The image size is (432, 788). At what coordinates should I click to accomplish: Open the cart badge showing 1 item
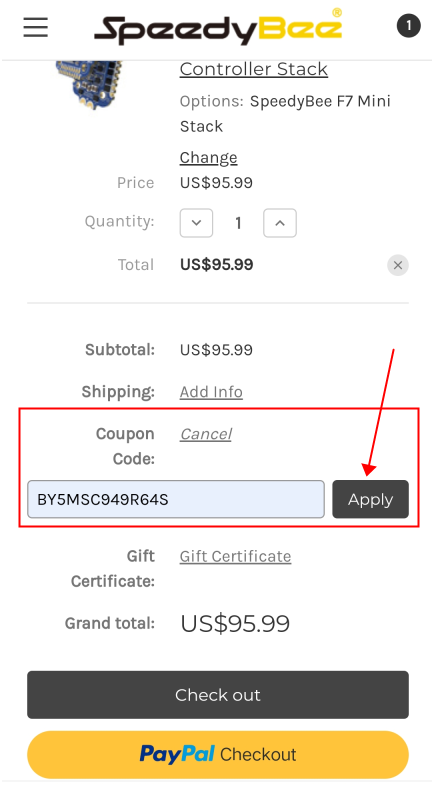pos(408,26)
